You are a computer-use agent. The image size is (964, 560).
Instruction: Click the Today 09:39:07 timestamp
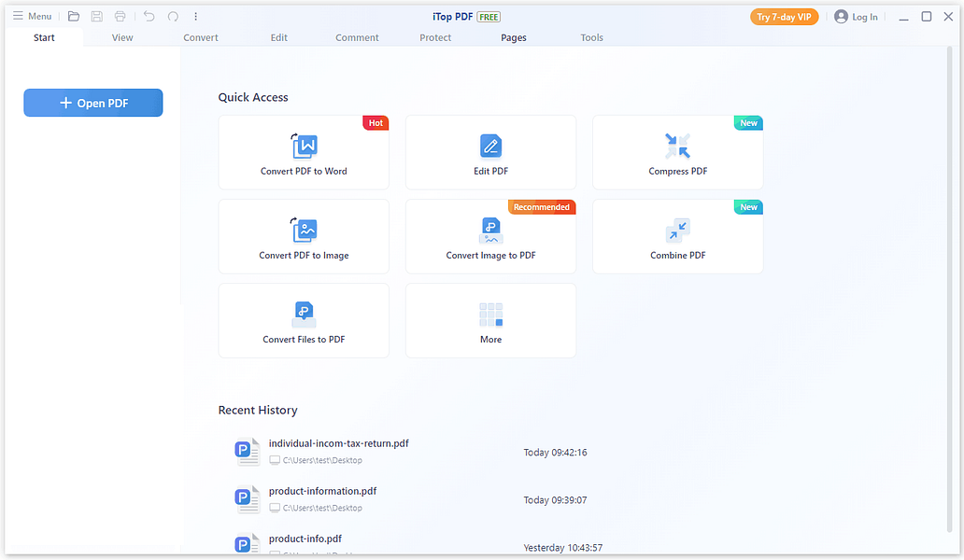click(555, 500)
